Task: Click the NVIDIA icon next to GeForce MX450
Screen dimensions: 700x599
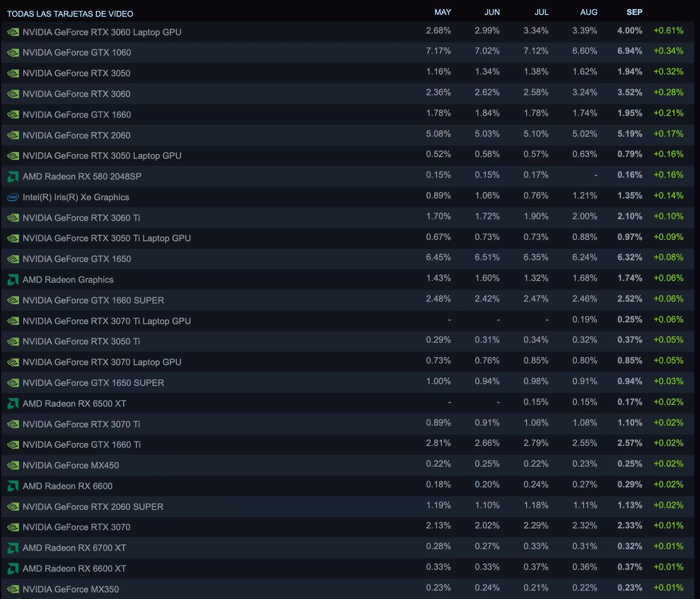Action: click(x=13, y=465)
